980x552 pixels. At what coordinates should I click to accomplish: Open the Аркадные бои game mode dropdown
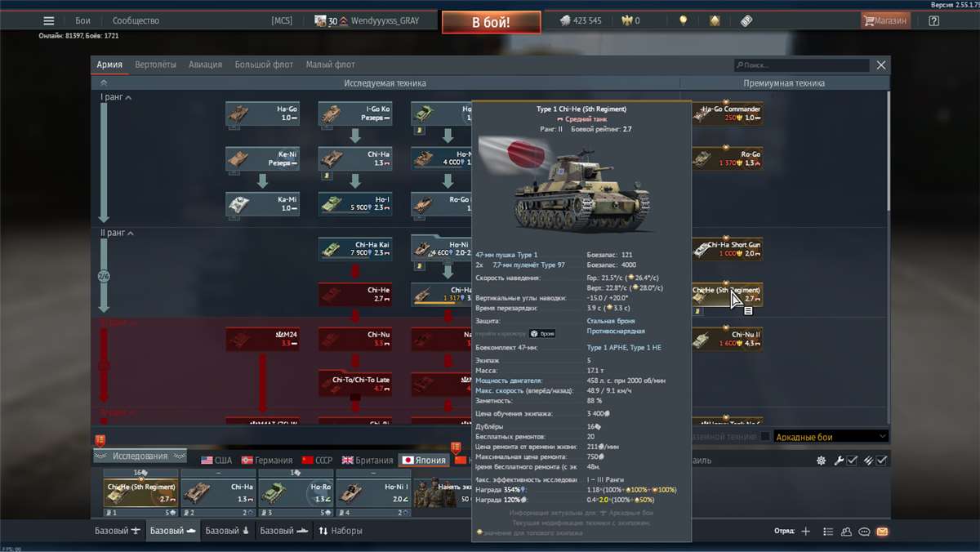click(831, 437)
